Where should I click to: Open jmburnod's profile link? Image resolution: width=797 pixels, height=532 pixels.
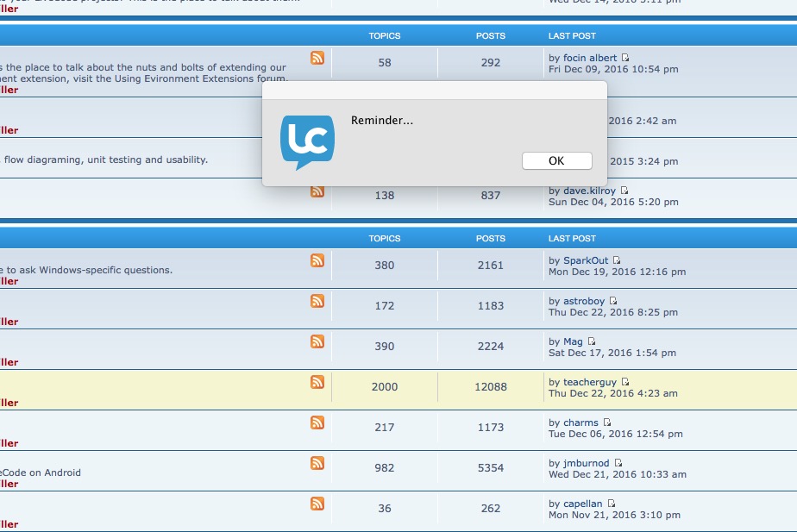pos(586,463)
